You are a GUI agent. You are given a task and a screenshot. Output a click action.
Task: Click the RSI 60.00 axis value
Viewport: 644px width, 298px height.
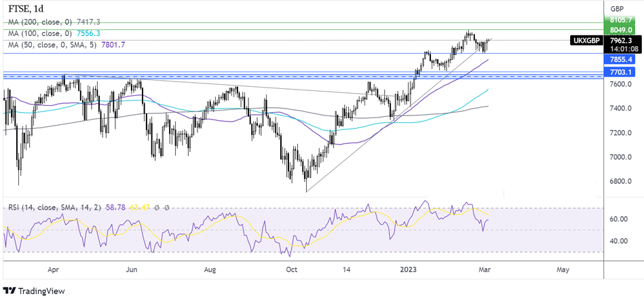click(618, 219)
